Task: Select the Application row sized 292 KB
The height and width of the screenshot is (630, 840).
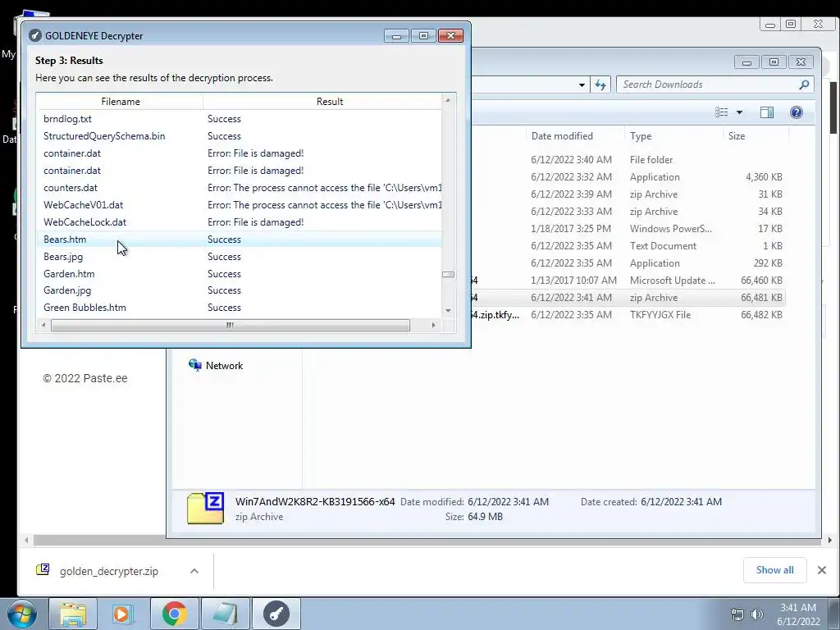Action: 628,263
